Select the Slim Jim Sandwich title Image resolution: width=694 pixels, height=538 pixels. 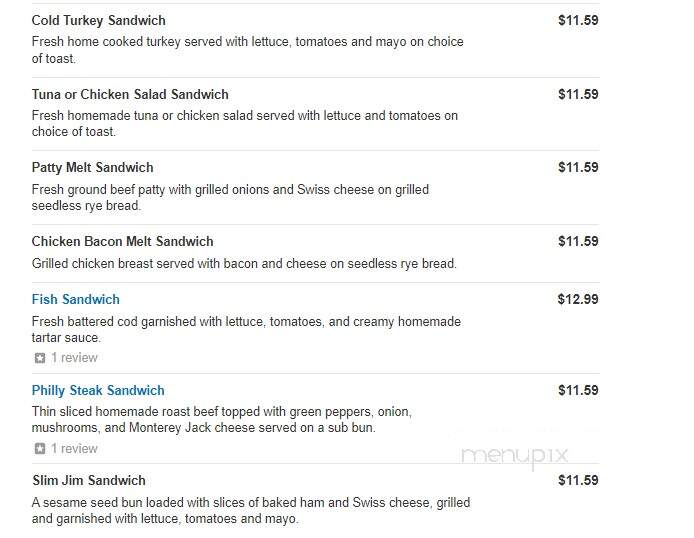point(89,480)
